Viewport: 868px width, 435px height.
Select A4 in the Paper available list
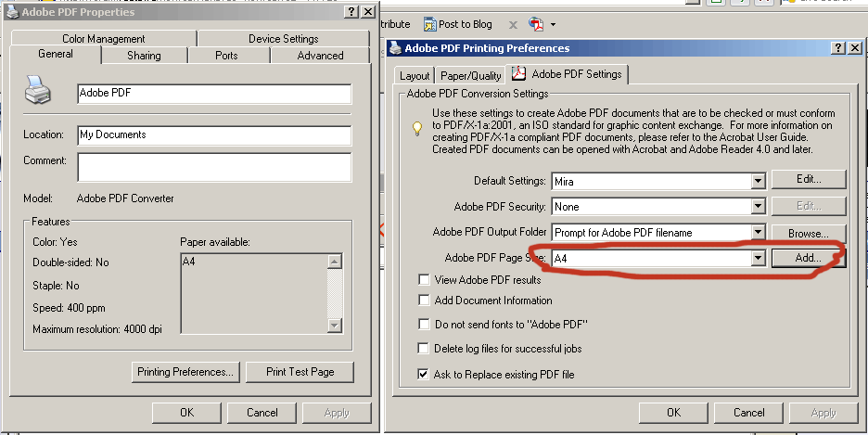[x=189, y=262]
